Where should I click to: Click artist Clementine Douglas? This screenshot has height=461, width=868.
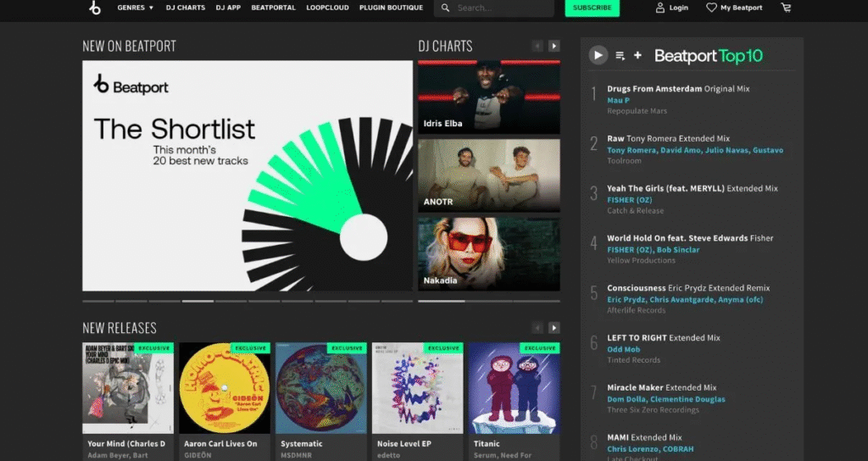(x=688, y=399)
